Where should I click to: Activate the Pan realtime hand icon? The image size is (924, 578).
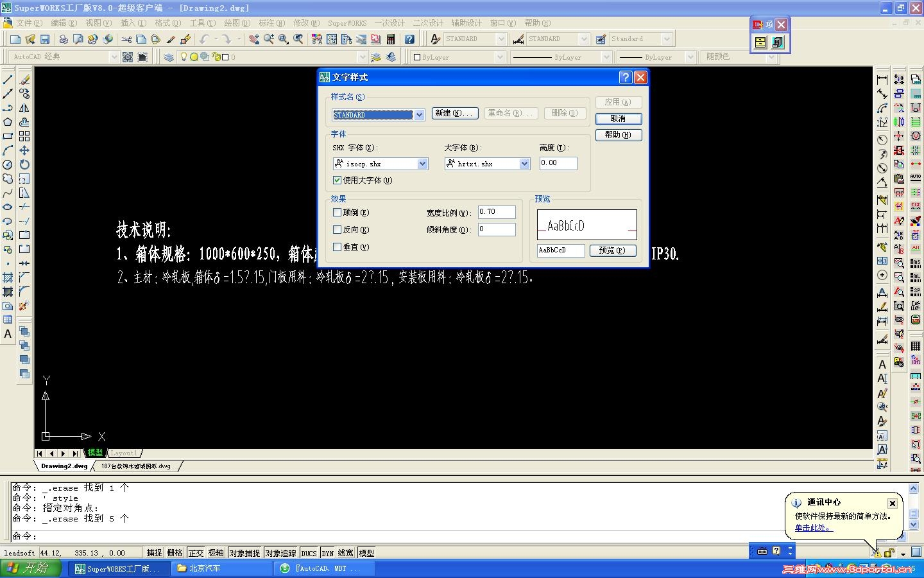254,39
